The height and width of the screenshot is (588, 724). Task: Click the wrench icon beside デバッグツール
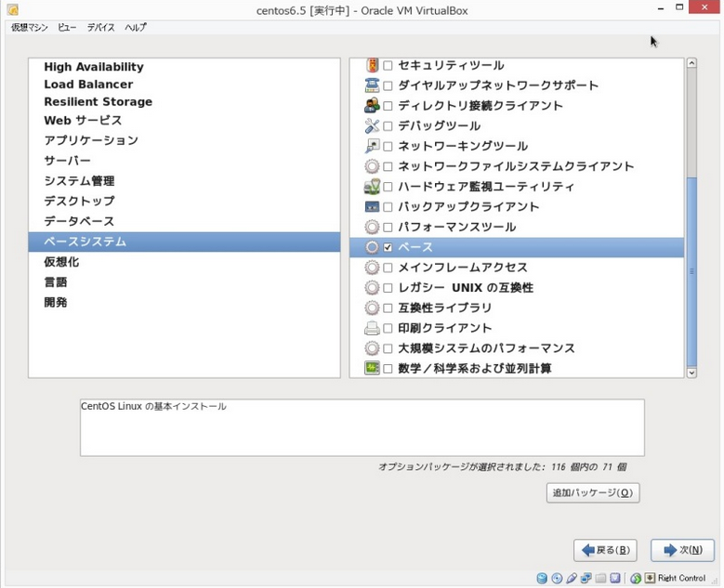coord(372,126)
